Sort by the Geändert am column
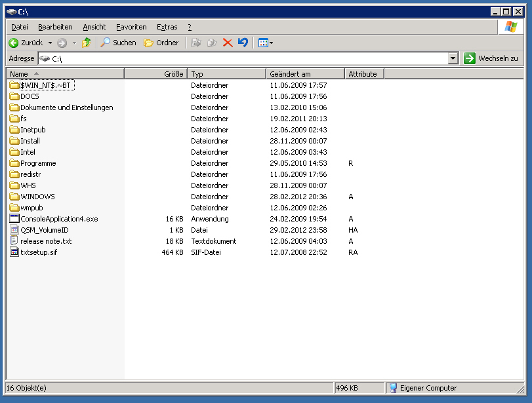The height and width of the screenshot is (403, 532). click(x=305, y=74)
